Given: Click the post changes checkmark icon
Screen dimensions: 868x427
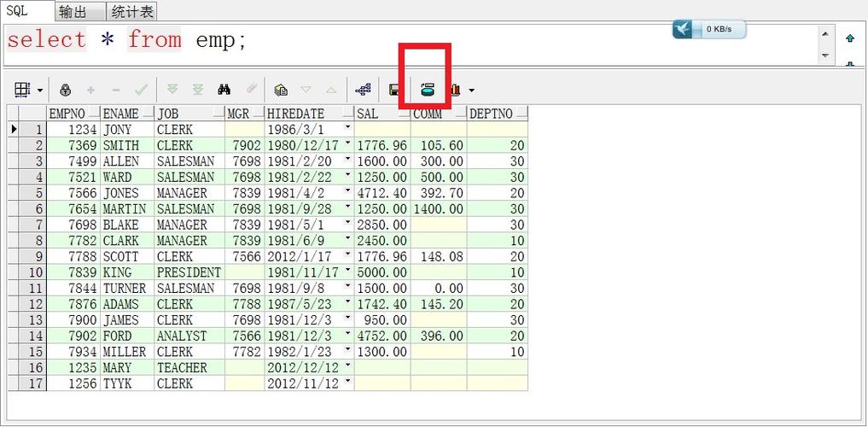Looking at the screenshot, I should tap(141, 89).
